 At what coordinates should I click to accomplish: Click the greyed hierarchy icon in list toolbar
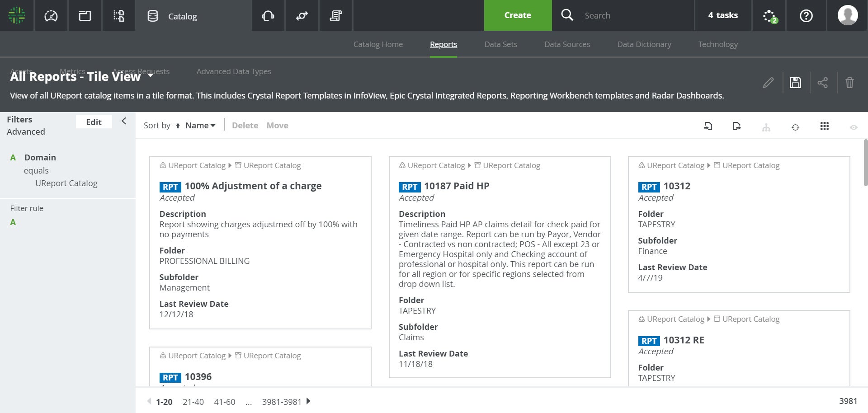tap(766, 127)
